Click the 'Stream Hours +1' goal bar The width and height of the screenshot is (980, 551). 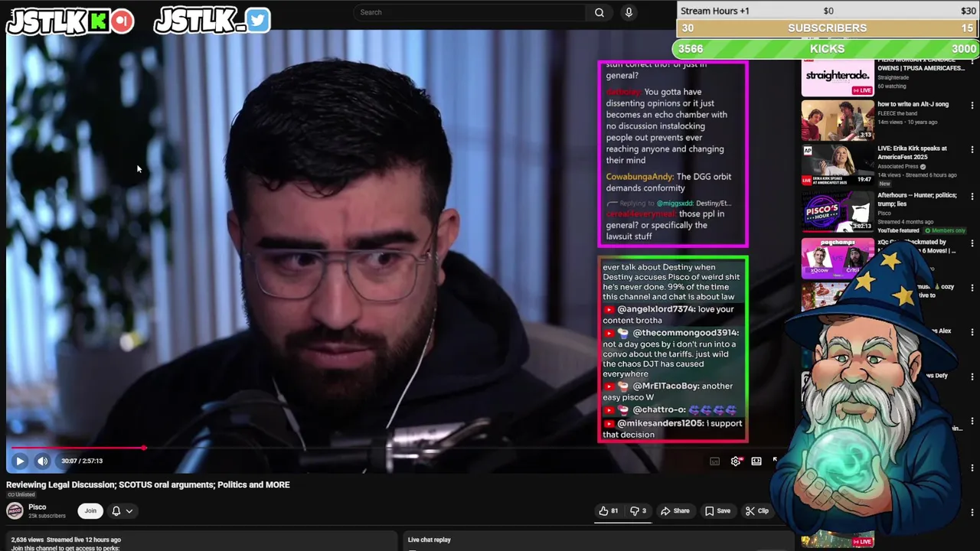pyautogui.click(x=828, y=11)
